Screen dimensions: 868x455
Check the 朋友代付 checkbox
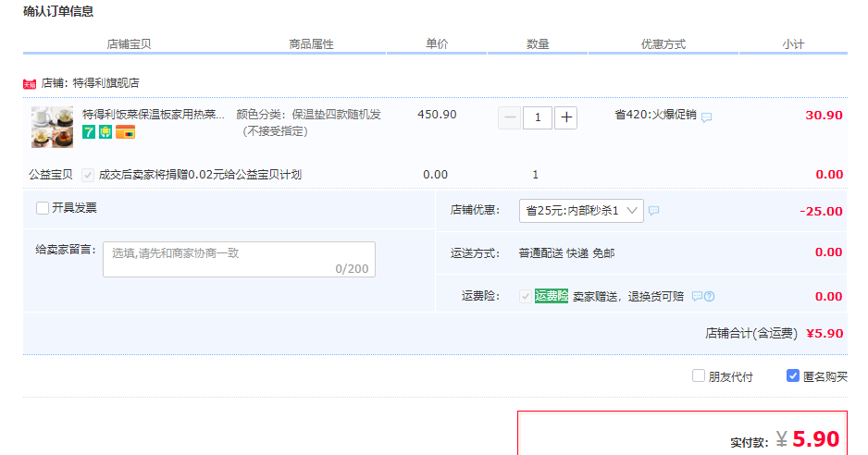[x=698, y=376]
